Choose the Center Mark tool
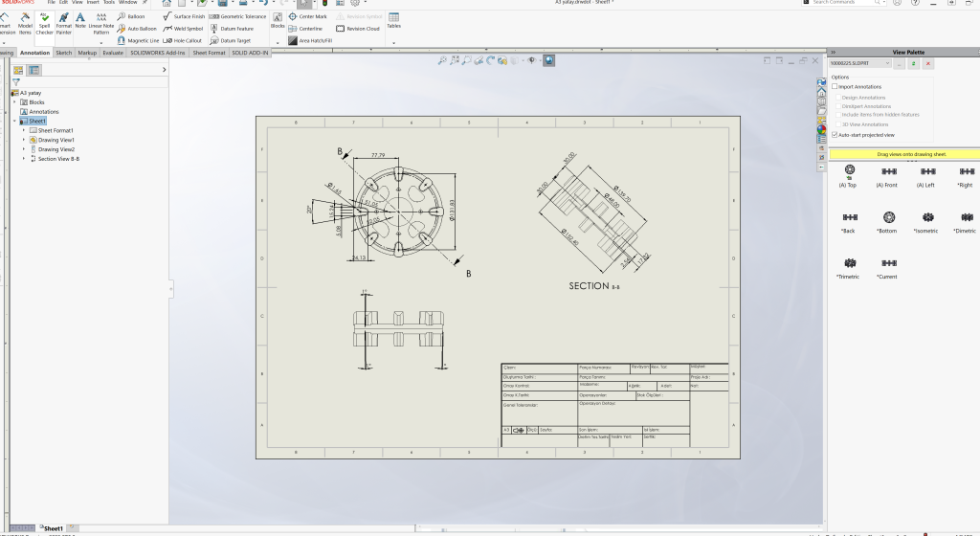Image resolution: width=980 pixels, height=536 pixels. click(x=306, y=16)
